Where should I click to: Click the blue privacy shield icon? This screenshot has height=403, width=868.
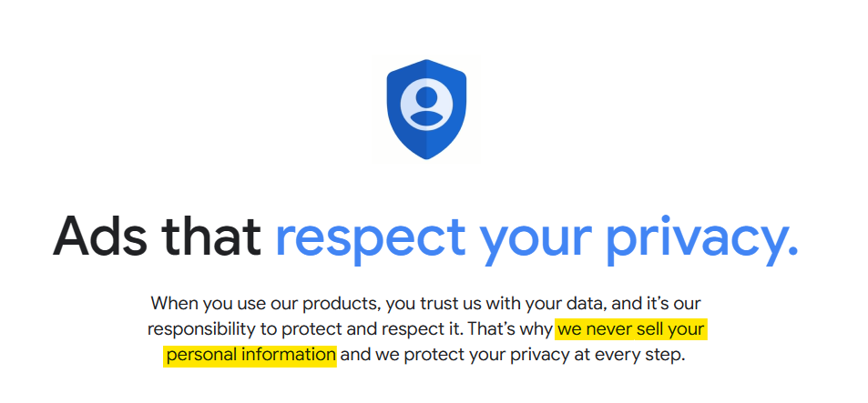click(426, 109)
